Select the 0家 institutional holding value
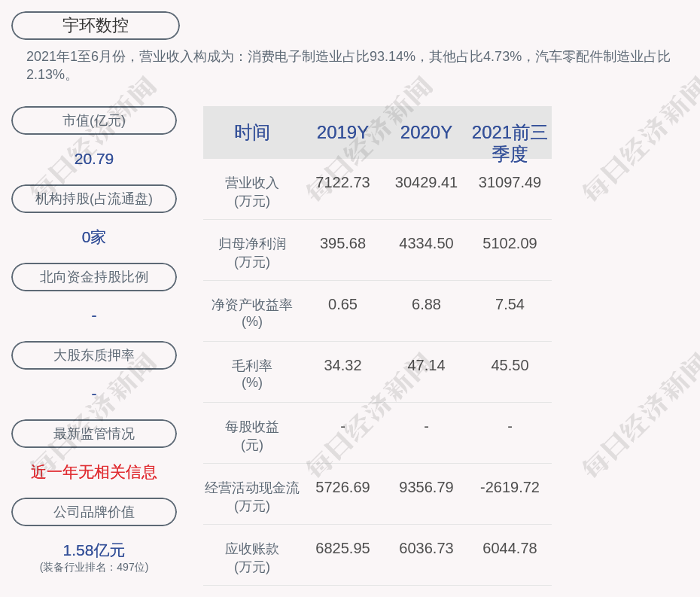The height and width of the screenshot is (597, 700). click(94, 237)
